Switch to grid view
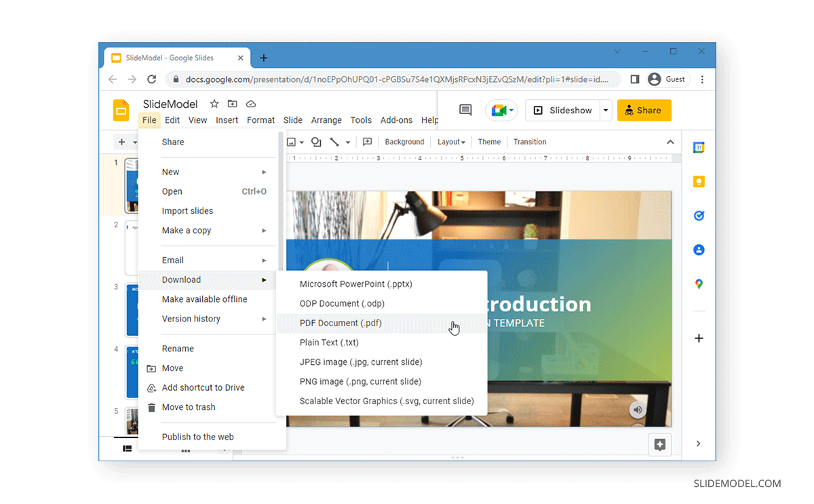The image size is (814, 504). click(x=185, y=449)
